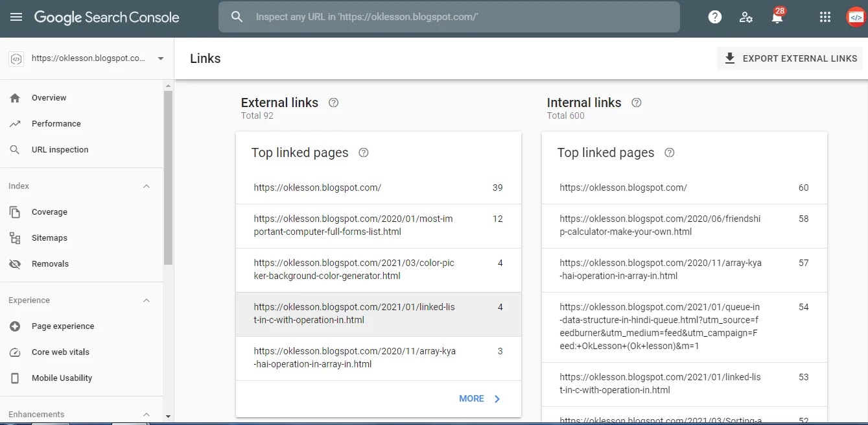Click the Coverage pages icon
The width and height of the screenshot is (868, 425).
15,212
